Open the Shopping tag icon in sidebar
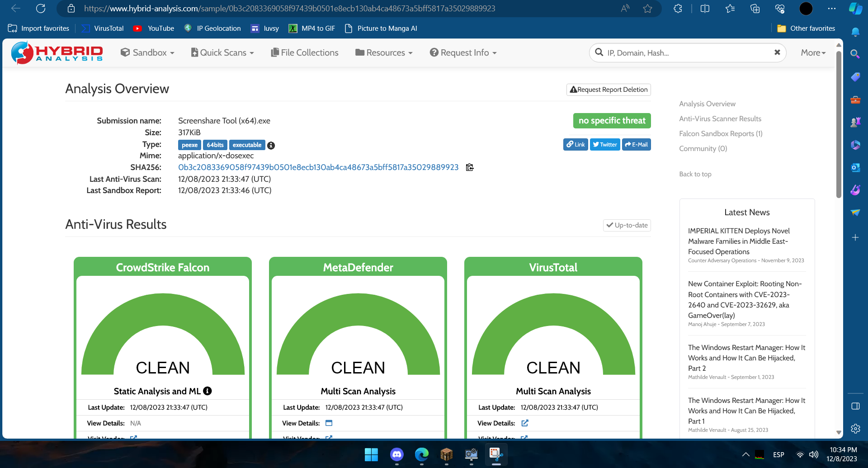Viewport: 868px width, 468px height. pos(855,77)
